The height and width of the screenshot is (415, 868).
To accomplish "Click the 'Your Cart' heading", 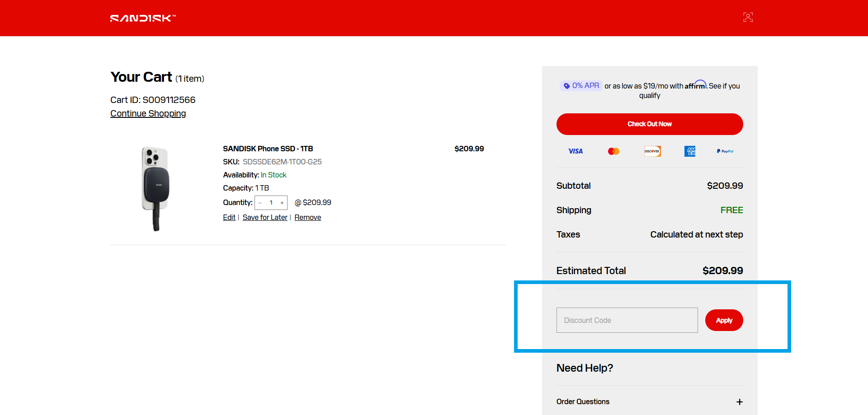I will pyautogui.click(x=141, y=77).
